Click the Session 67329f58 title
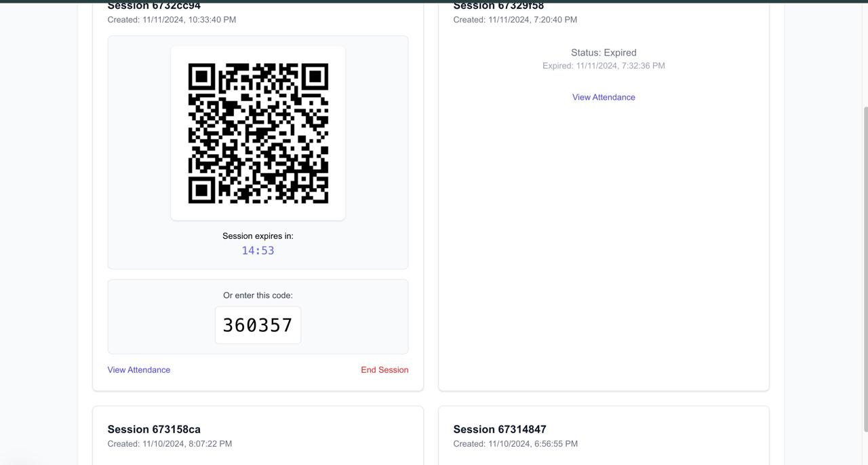Image resolution: width=868 pixels, height=465 pixels. click(498, 6)
